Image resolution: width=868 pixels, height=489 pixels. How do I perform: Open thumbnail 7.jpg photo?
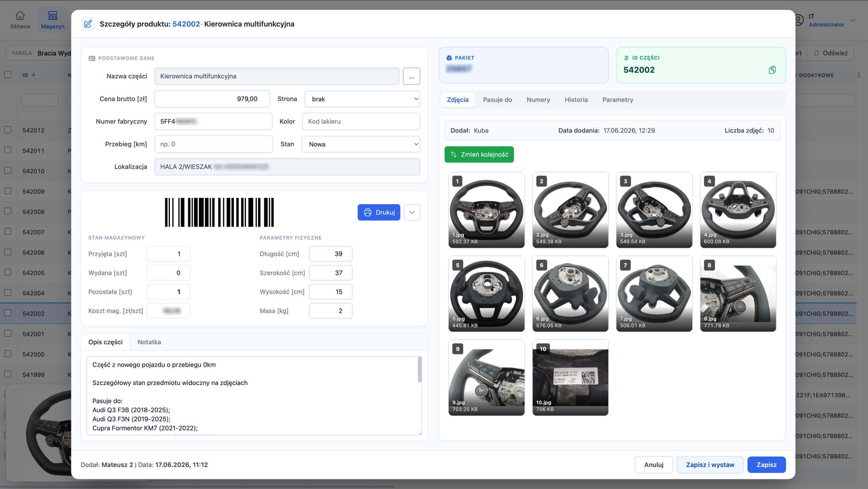click(x=654, y=294)
